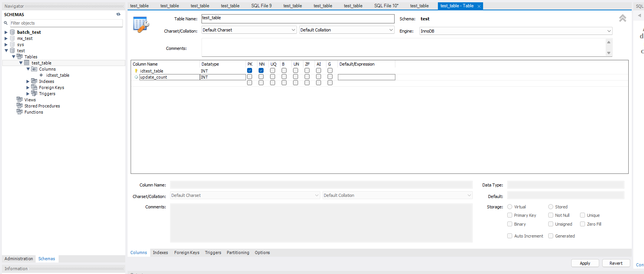Screen dimensions: 644x274
Task: Click the sys database icon
Action: pos(12,45)
